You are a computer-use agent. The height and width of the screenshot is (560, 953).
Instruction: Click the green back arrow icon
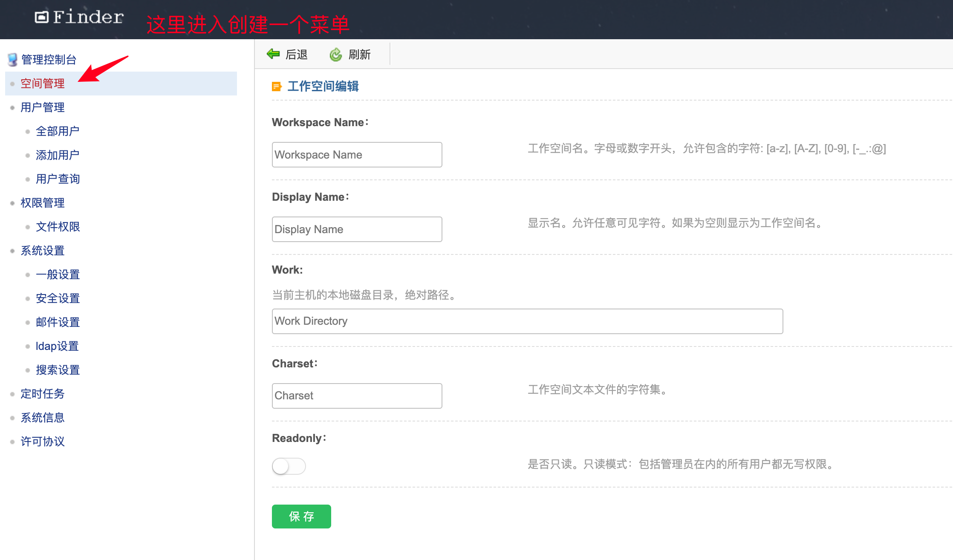click(273, 54)
